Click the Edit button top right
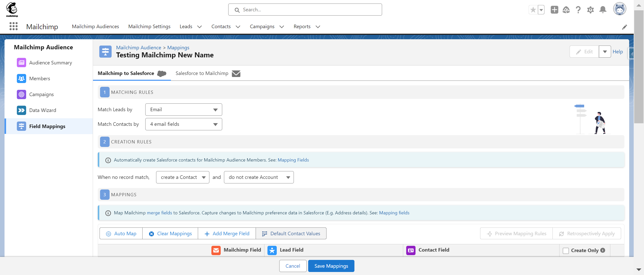The height and width of the screenshot is (275, 644). [x=584, y=51]
